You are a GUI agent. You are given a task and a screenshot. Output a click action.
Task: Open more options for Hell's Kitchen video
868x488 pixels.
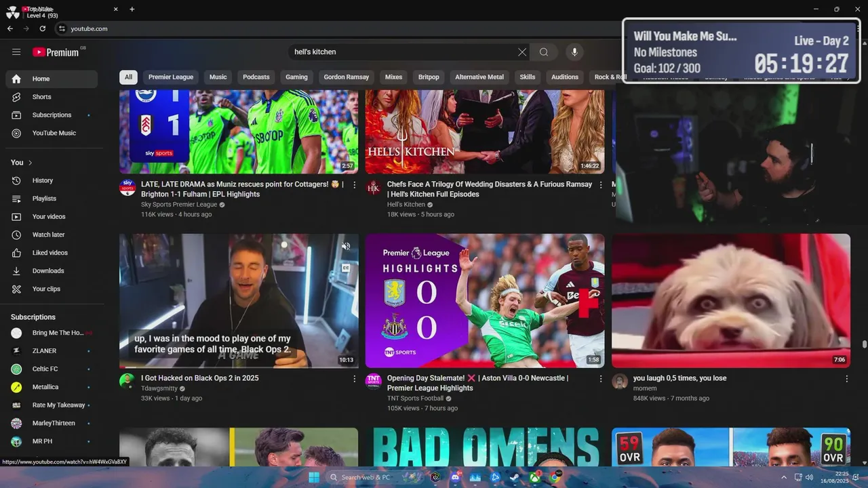pos(600,185)
